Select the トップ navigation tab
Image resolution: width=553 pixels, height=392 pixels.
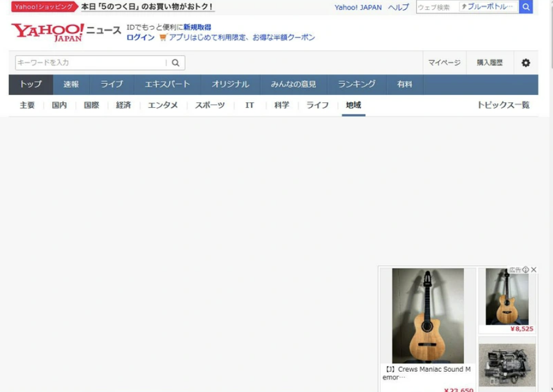click(x=31, y=85)
